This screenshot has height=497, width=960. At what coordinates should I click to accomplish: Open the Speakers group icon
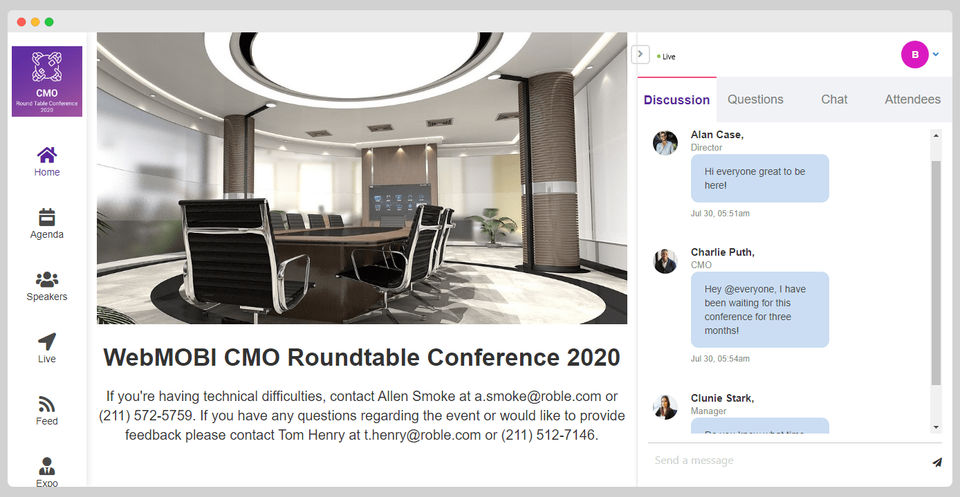(47, 280)
